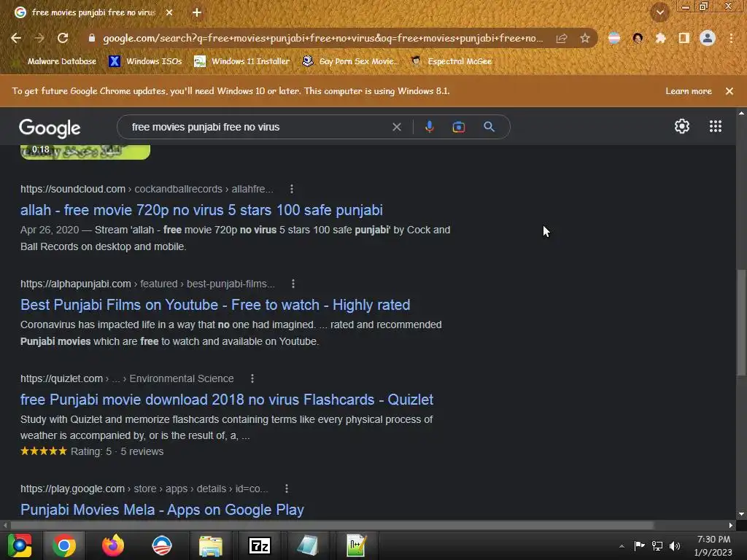Open the Google apps grid
Image resolution: width=747 pixels, height=560 pixels.
click(x=716, y=126)
